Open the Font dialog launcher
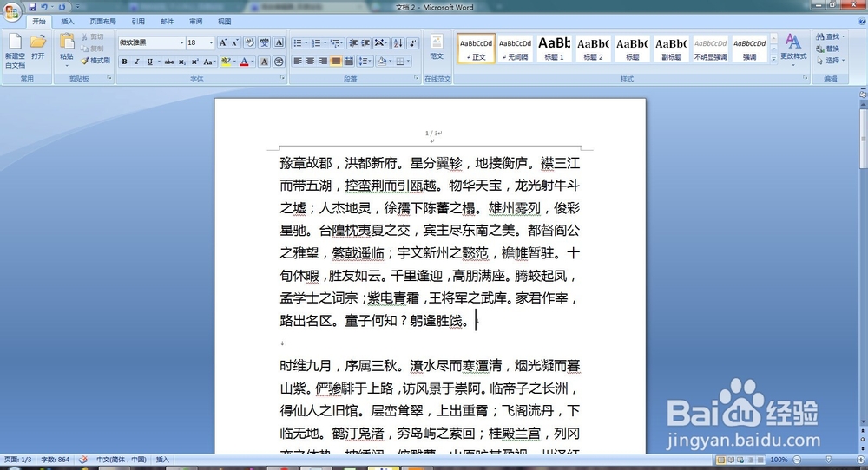Image resolution: width=868 pixels, height=470 pixels. click(x=282, y=79)
